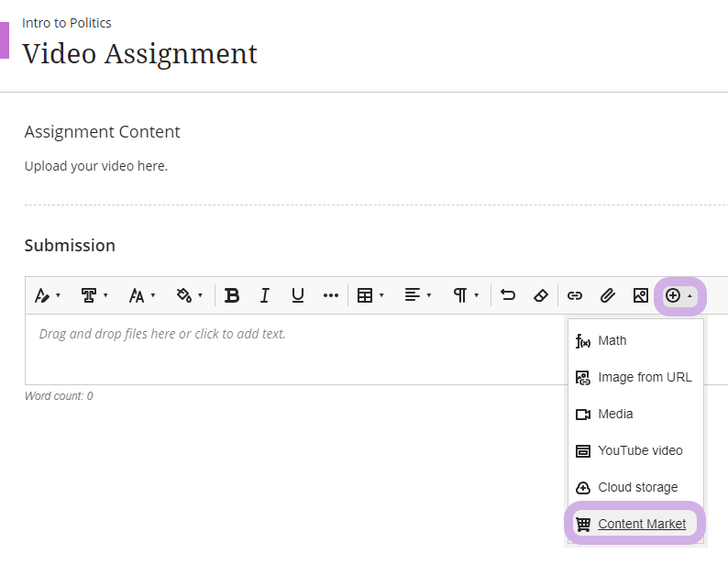
Task: Show more formatting options ellipsis
Action: click(x=331, y=295)
